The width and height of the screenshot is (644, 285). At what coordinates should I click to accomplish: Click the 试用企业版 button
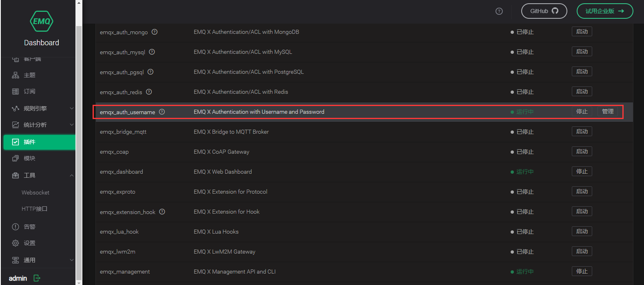604,11
